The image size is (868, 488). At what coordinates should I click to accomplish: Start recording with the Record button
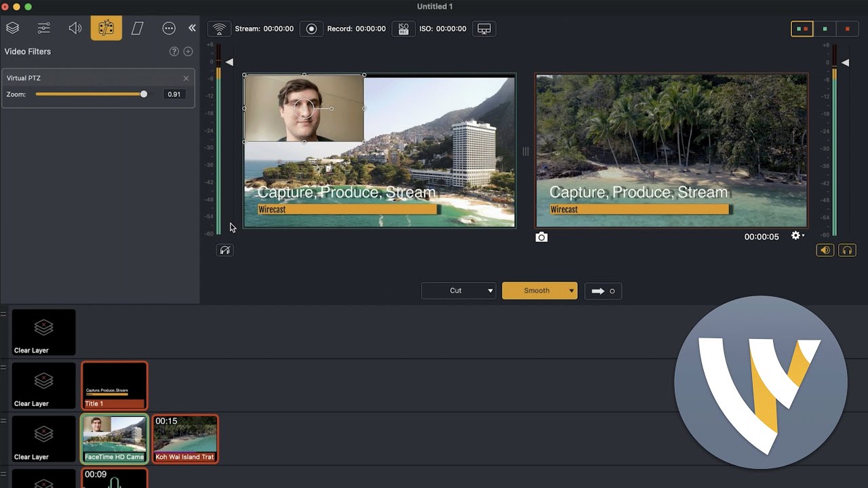(x=311, y=28)
